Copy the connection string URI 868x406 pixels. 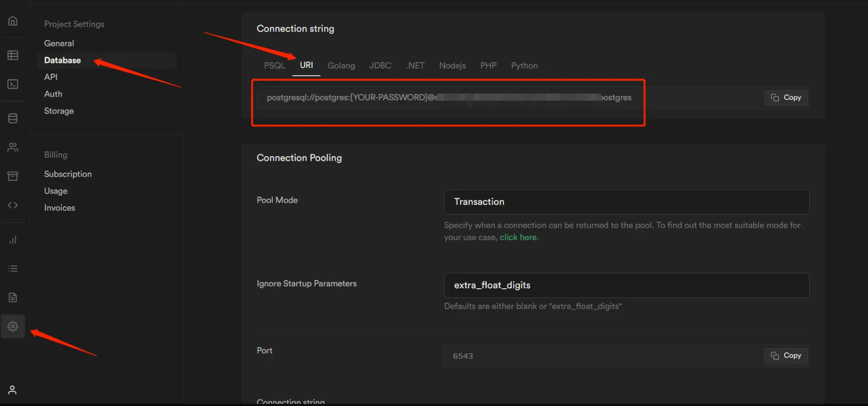(x=786, y=98)
